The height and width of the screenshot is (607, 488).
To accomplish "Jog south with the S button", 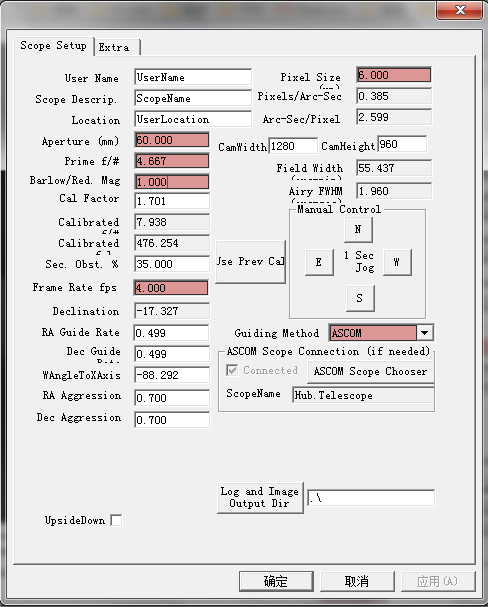I will pyautogui.click(x=360, y=298).
